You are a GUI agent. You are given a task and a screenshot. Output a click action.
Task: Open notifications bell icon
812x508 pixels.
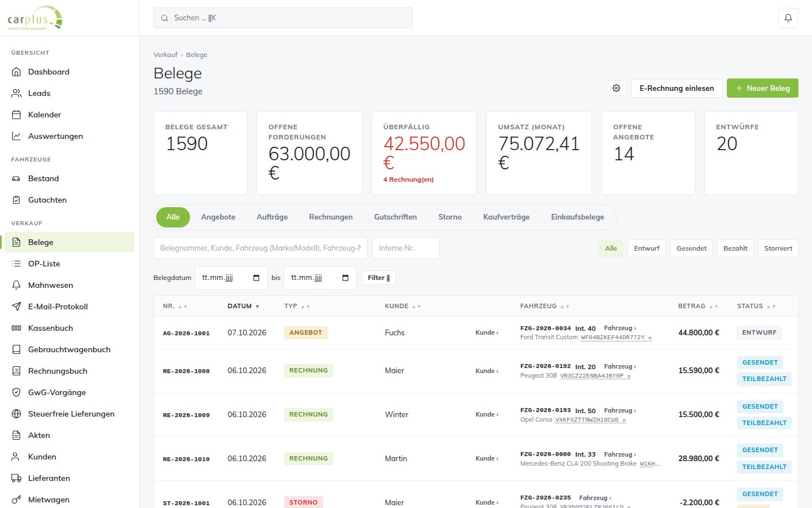[788, 18]
